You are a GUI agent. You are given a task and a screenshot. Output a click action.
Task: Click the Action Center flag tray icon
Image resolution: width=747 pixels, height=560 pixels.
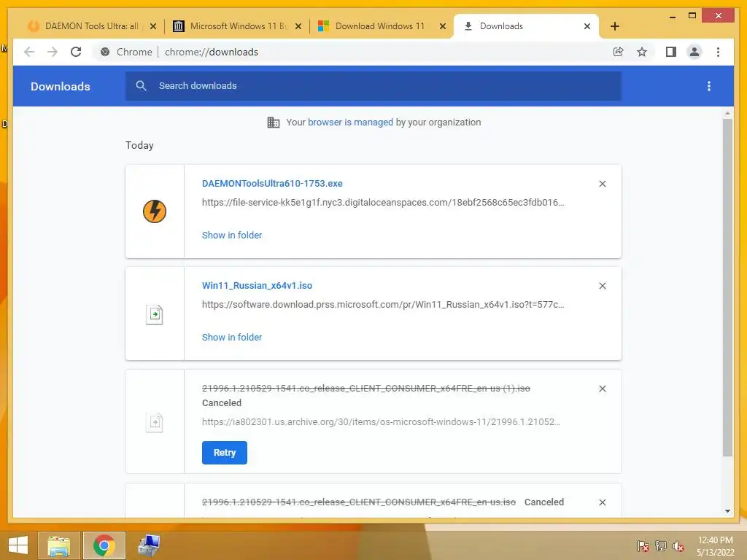643,546
